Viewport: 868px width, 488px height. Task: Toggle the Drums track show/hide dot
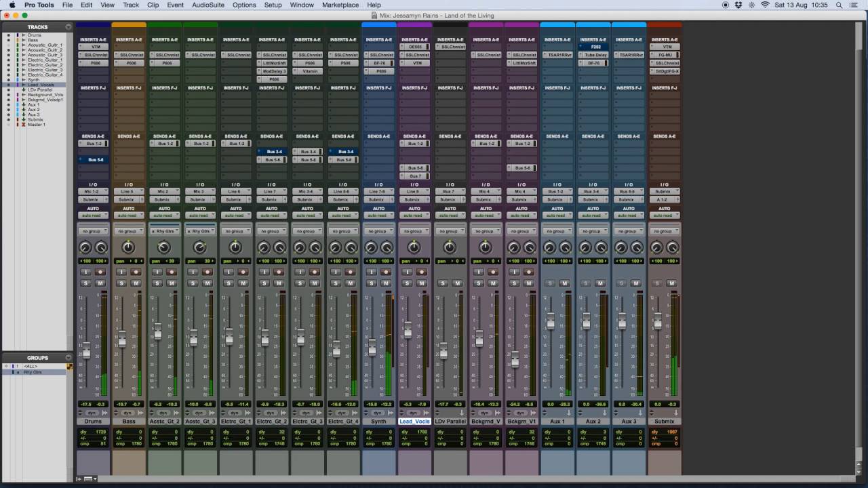pos(8,35)
